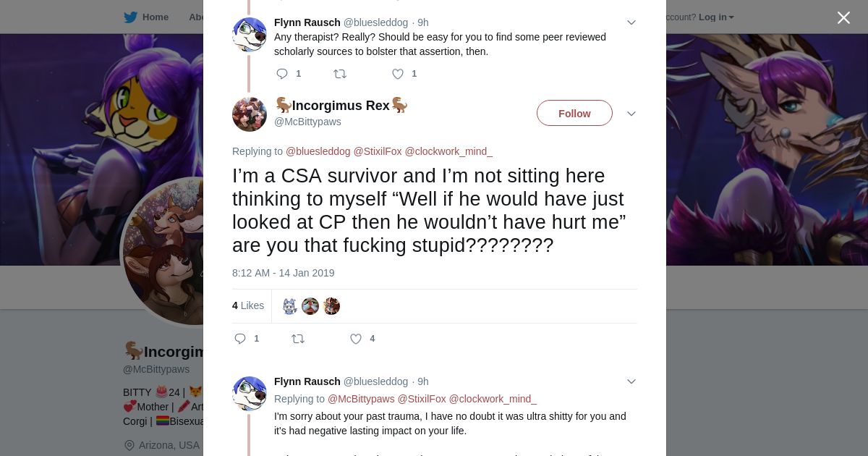Viewport: 868px width, 456px height.
Task: Follow the Incorgimus Rex account
Action: click(x=574, y=114)
